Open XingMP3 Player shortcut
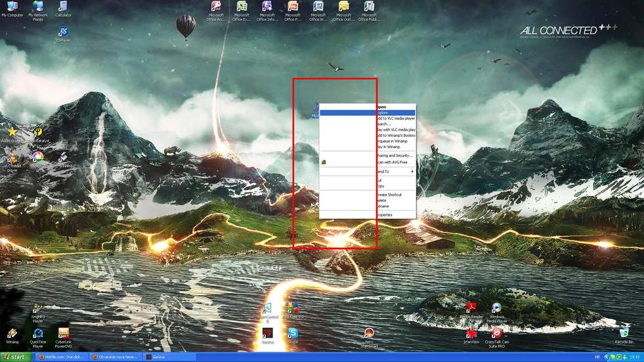The image size is (644, 362). tap(38, 313)
